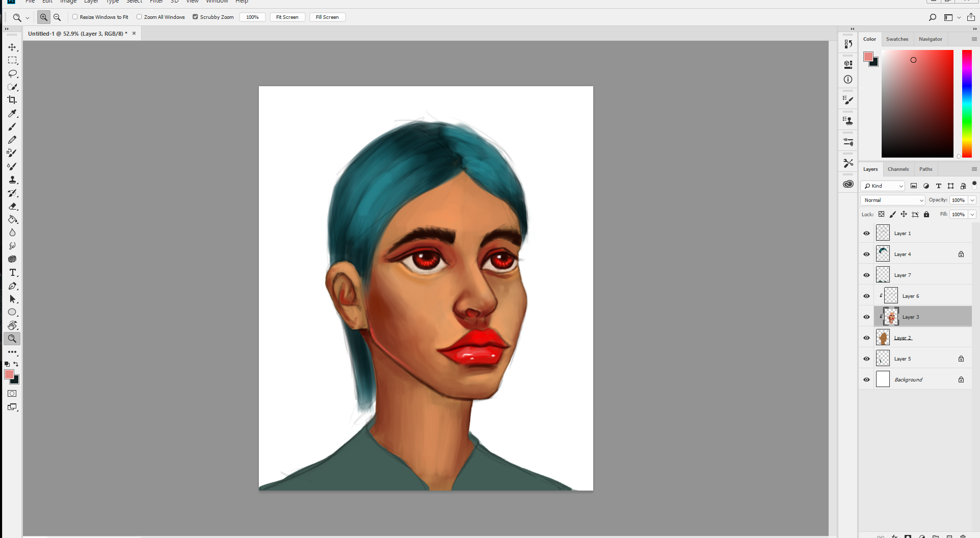Select the Pen tool

[x=12, y=286]
